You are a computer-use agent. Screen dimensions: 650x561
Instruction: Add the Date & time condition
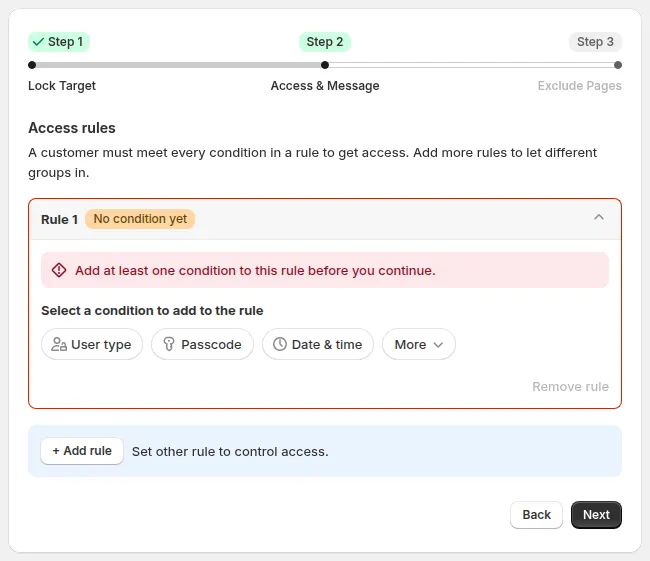point(318,344)
